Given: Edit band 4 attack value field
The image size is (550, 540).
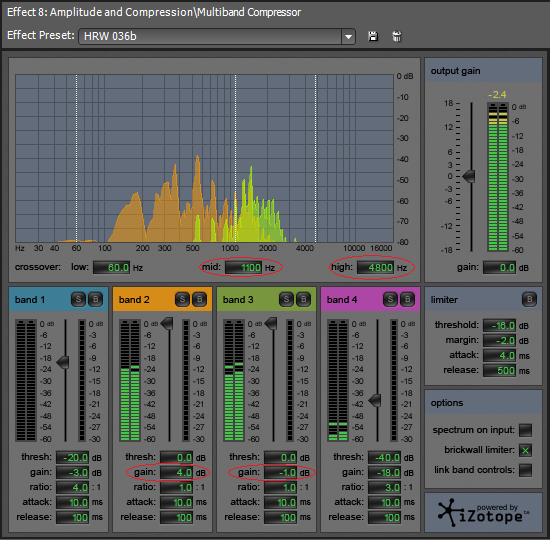Looking at the screenshot, I should click(x=384, y=502).
